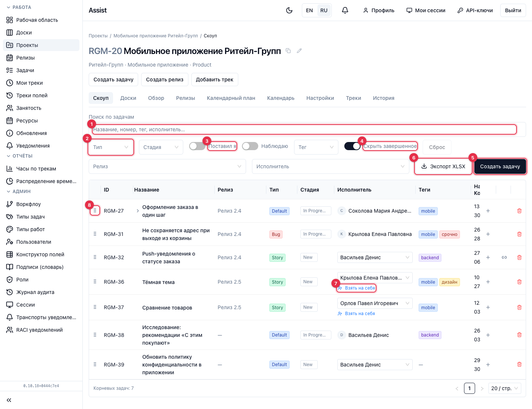Open "Релизы" in the sidebar

41,58
